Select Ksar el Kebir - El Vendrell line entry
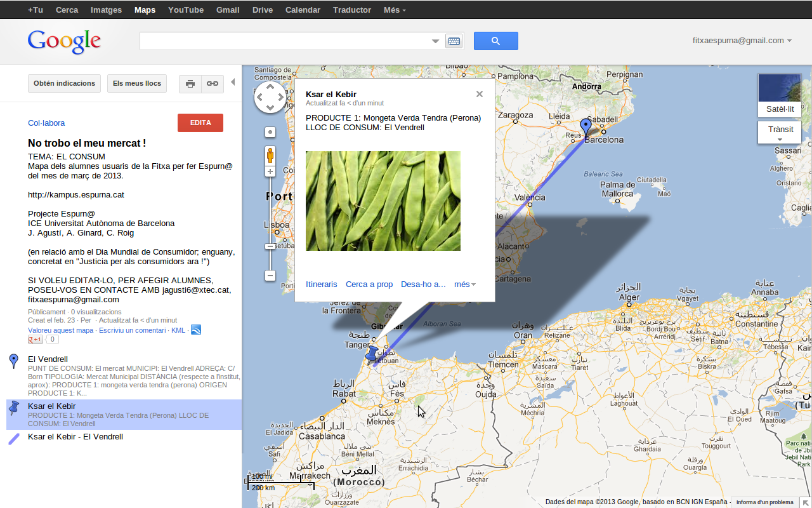The image size is (812, 508). coord(124,438)
